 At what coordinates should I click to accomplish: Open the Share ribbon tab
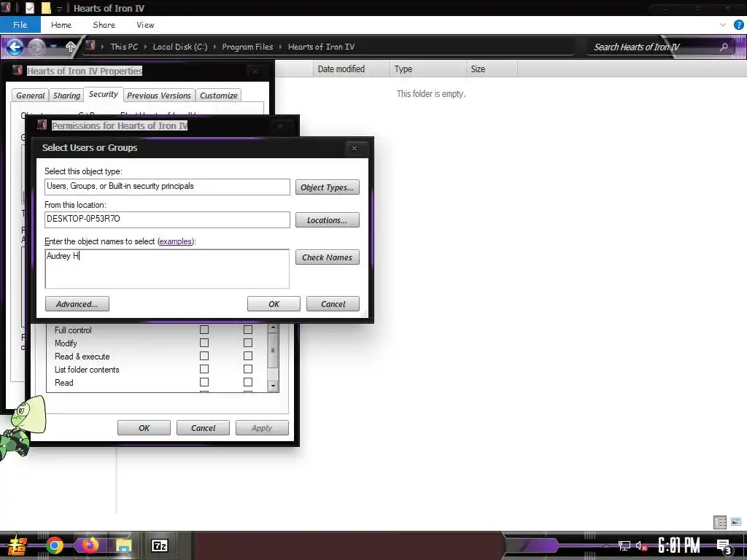[x=104, y=25]
